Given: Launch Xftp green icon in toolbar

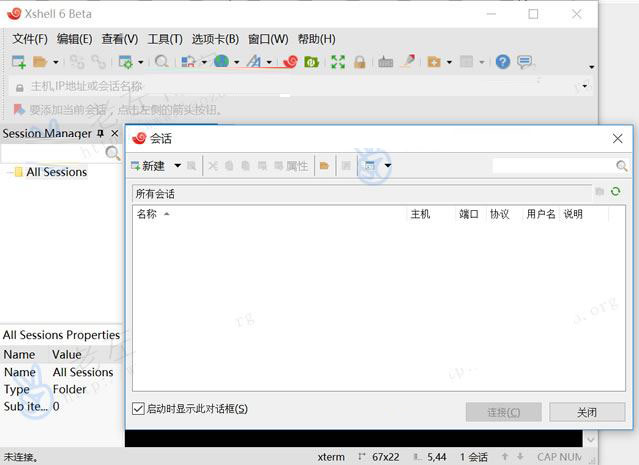Looking at the screenshot, I should pos(311,62).
